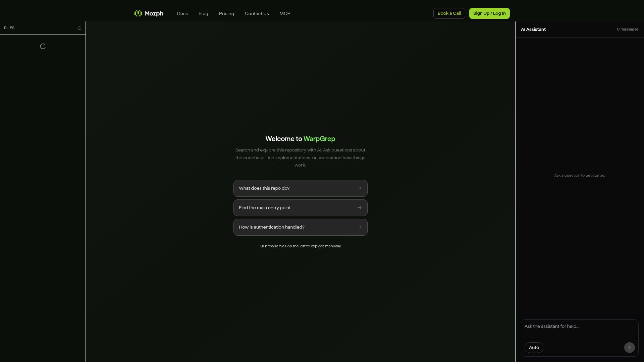Click the WarpGrep heading word
644x362 pixels.
[319, 139]
